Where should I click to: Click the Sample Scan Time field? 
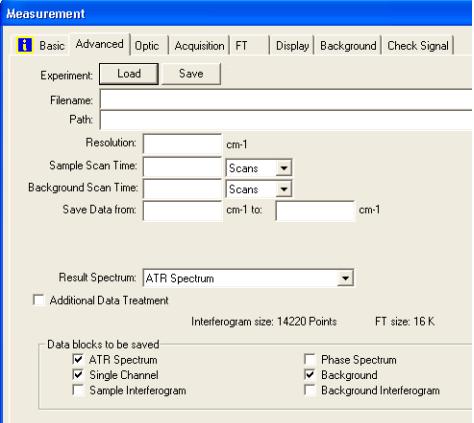tap(182, 167)
